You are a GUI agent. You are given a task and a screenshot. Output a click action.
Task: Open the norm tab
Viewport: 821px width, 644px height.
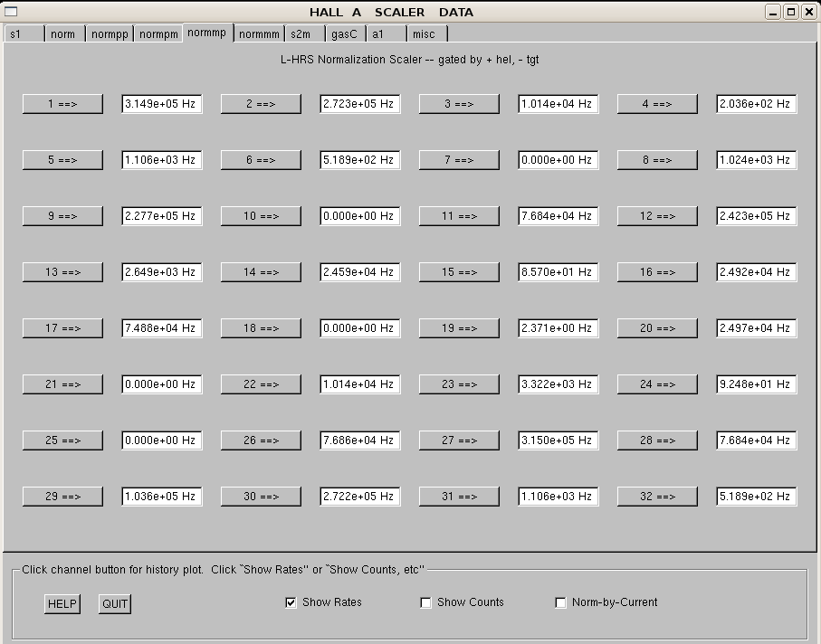tap(65, 34)
